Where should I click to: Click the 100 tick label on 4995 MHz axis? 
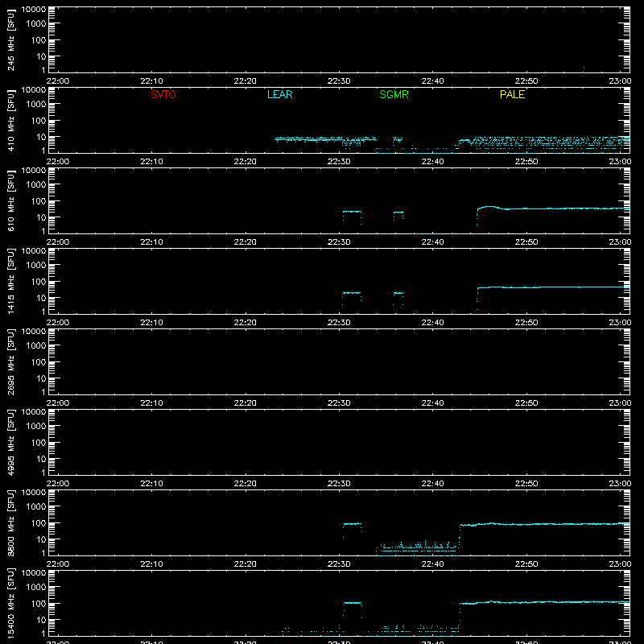pyautogui.click(x=39, y=443)
